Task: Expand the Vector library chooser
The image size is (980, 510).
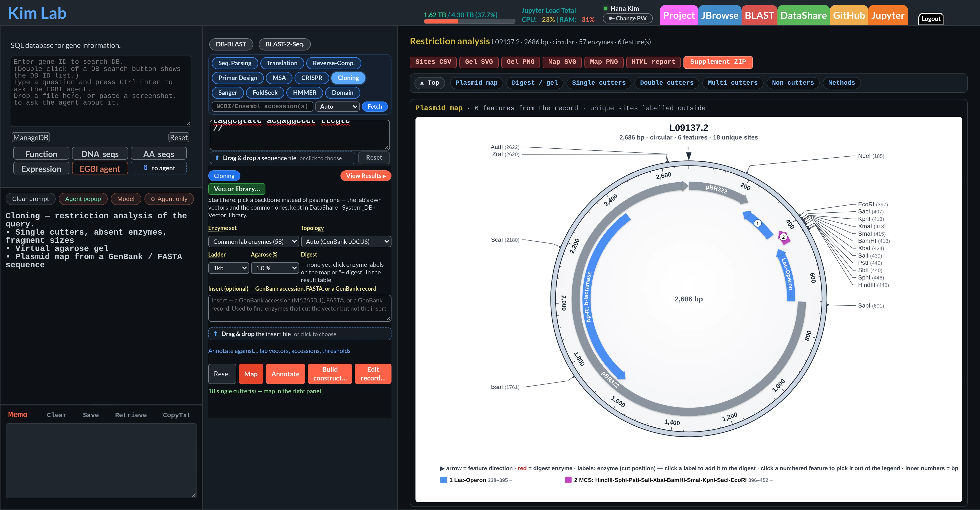Action: [x=237, y=189]
